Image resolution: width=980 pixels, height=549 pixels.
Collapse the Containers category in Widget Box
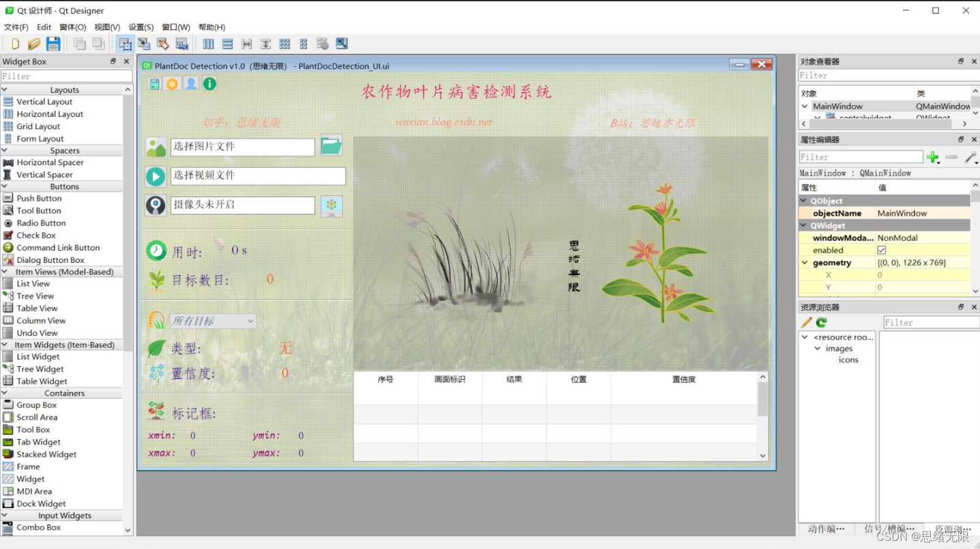tap(5, 393)
